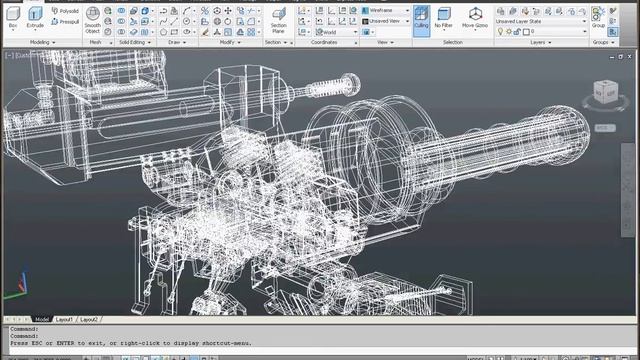Toggle the layer lock padlock icon
The width and height of the screenshot is (640, 360).
click(x=517, y=31)
